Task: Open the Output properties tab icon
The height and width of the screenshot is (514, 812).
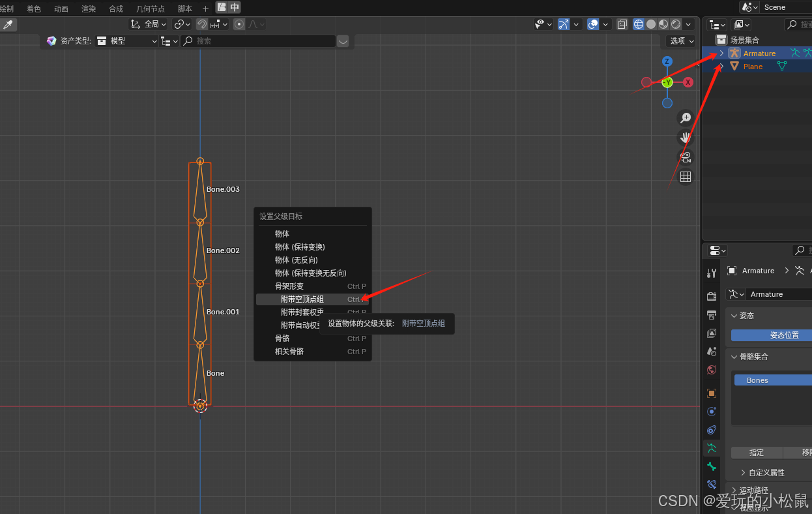Action: point(712,315)
